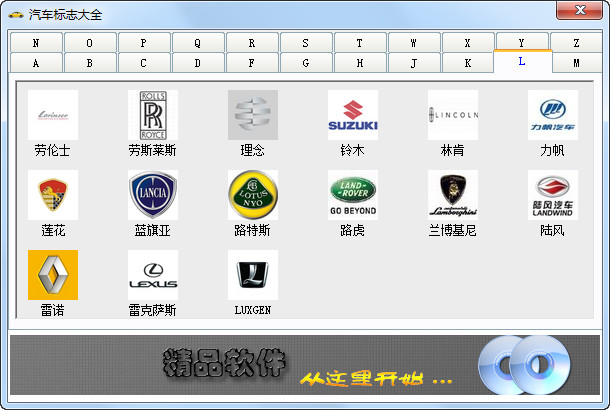Click the 莲花 caption text
610x410 pixels.
pyautogui.click(x=53, y=230)
